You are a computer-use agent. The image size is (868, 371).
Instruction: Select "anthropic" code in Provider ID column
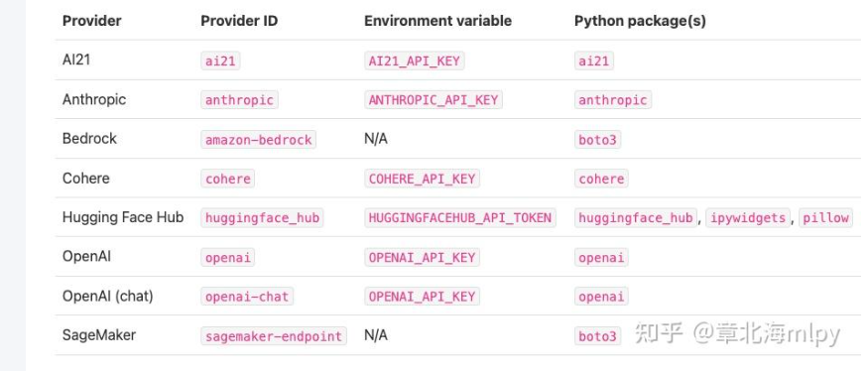[239, 100]
